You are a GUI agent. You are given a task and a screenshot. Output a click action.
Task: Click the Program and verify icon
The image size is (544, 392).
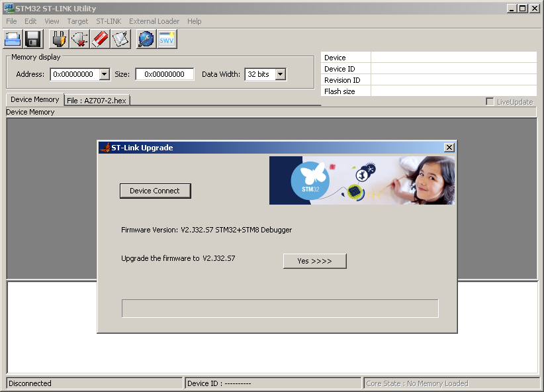pos(120,39)
